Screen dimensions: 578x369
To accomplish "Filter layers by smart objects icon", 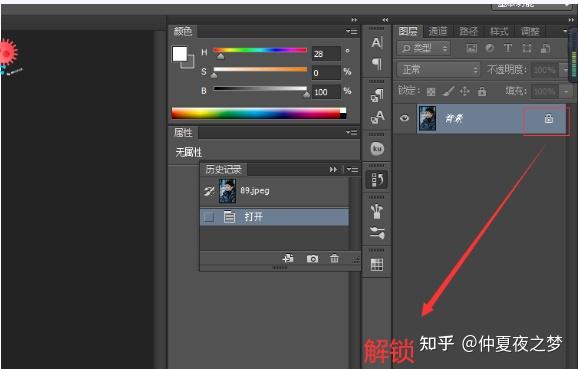I will [545, 48].
